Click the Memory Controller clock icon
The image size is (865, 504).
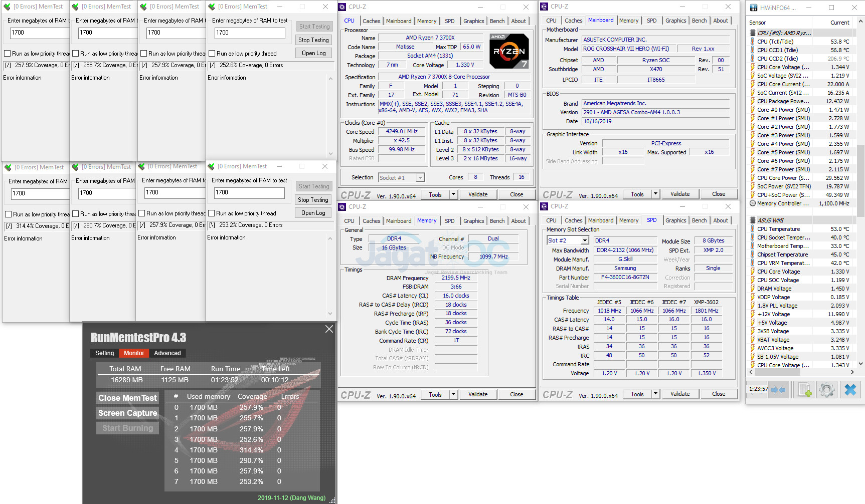[x=752, y=203]
